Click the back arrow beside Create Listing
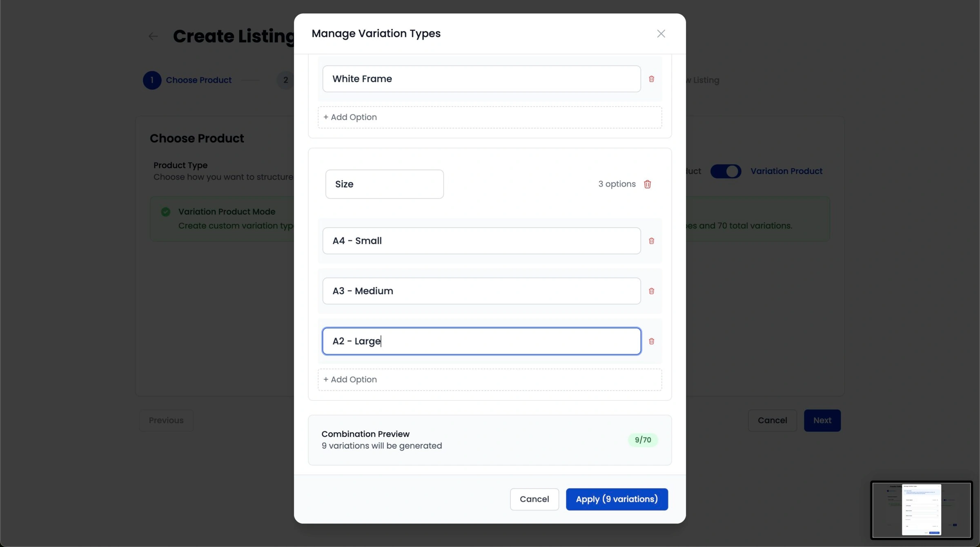980x547 pixels. pyautogui.click(x=153, y=36)
